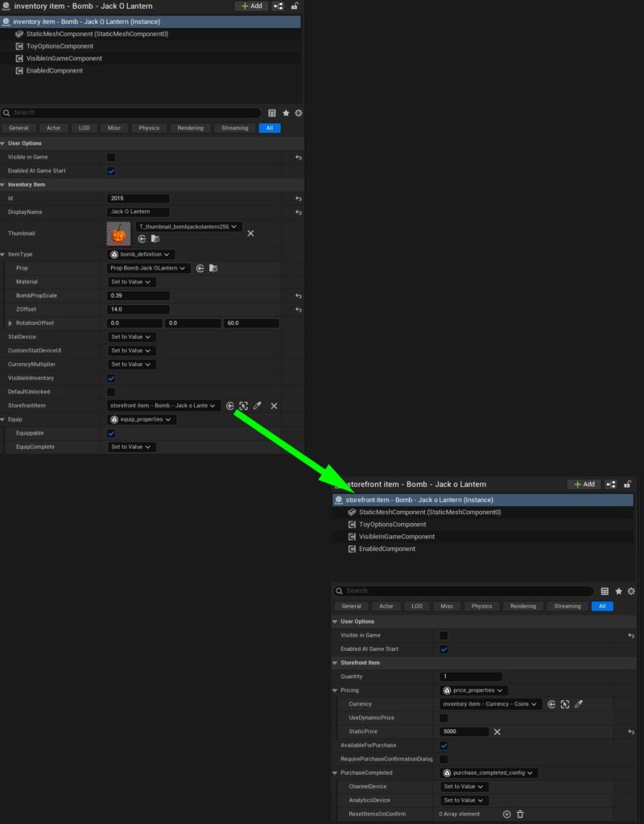Enable the Visible in Game checkbox
644x824 pixels.
111,157
